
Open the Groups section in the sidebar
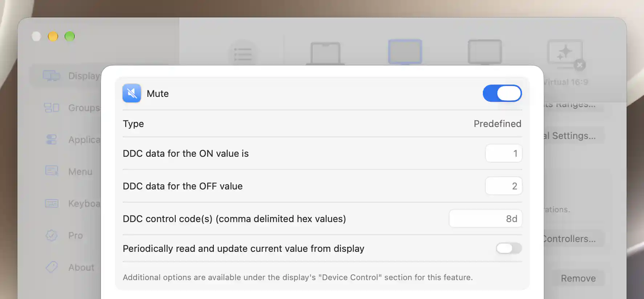72,108
